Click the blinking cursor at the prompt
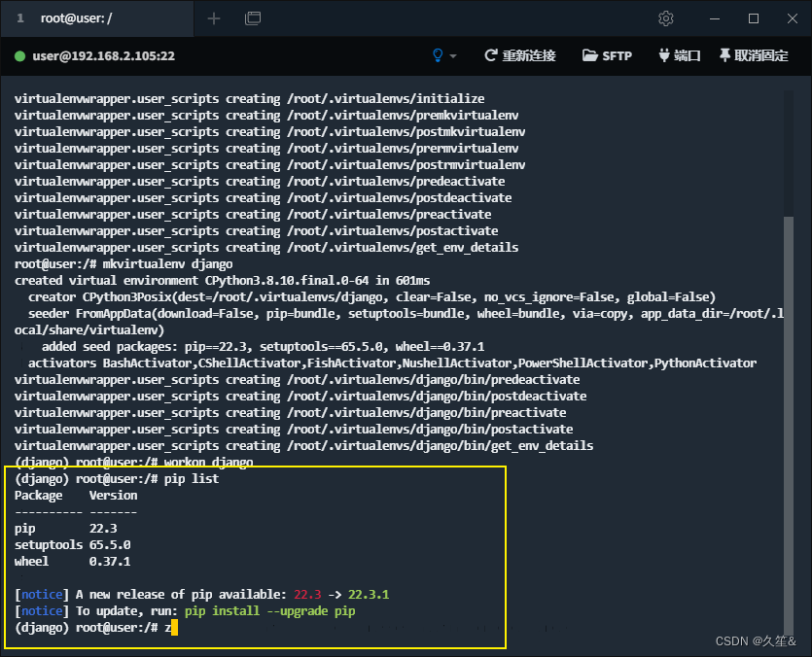Screen dimensions: 812x657 point(176,628)
